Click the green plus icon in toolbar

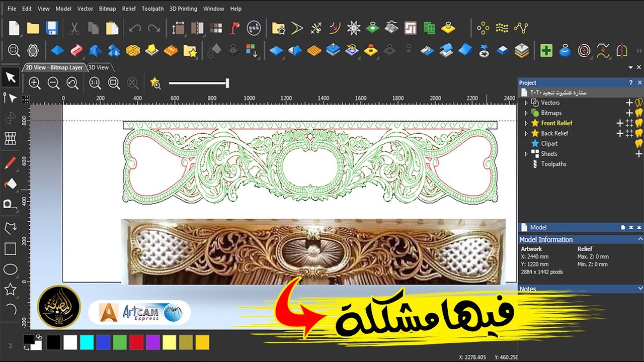click(546, 50)
